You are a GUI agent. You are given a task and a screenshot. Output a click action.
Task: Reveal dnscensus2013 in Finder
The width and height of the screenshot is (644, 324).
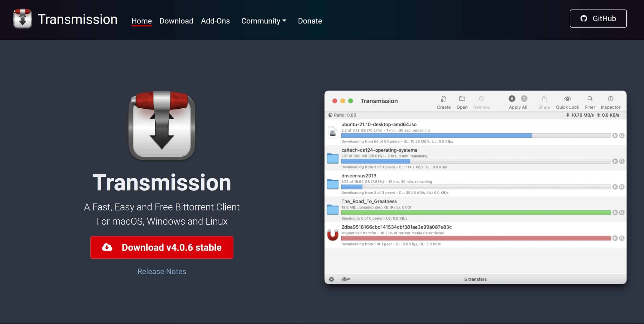point(622,187)
